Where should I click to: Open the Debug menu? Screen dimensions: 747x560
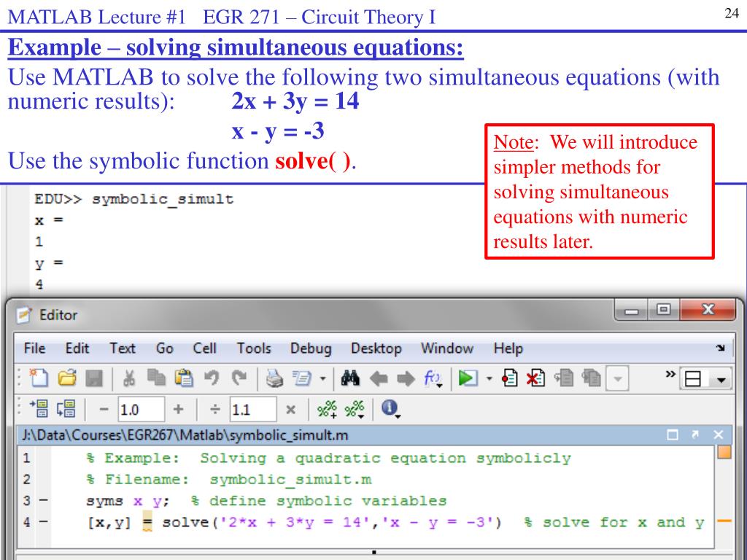coord(311,348)
